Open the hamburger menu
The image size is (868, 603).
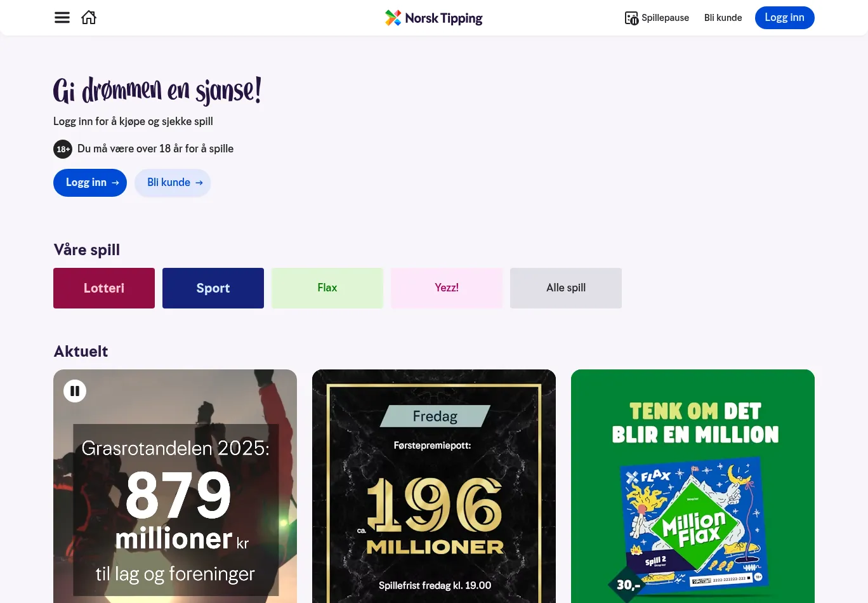[62, 18]
